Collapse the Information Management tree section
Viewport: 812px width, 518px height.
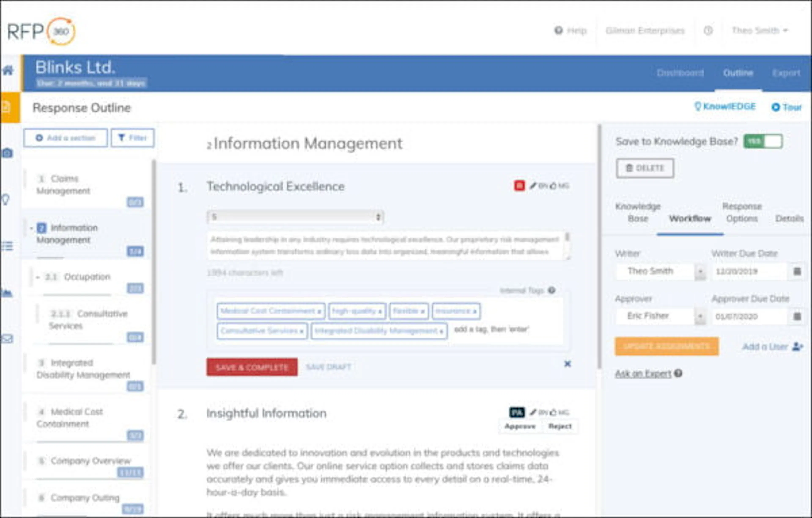(x=31, y=228)
